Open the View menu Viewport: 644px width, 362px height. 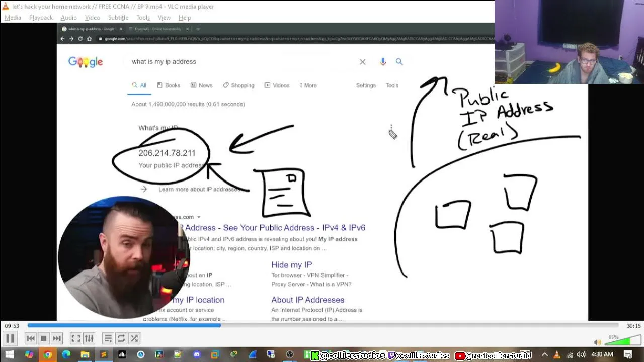(x=164, y=17)
